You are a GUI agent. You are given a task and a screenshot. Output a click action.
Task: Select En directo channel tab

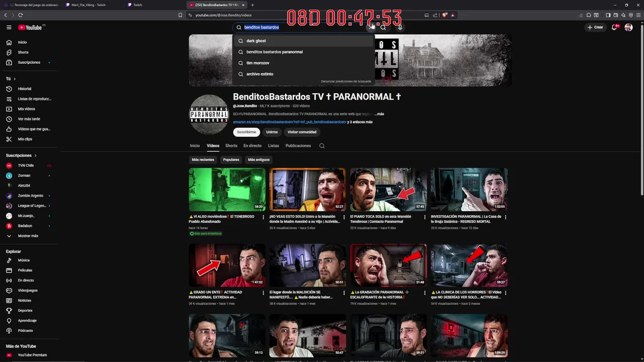pos(253,146)
